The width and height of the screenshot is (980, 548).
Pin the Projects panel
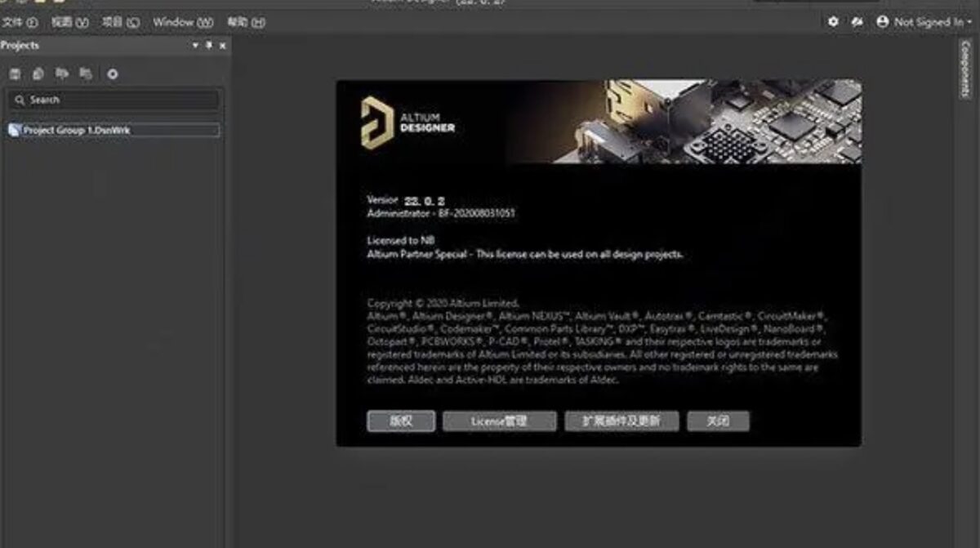(209, 46)
